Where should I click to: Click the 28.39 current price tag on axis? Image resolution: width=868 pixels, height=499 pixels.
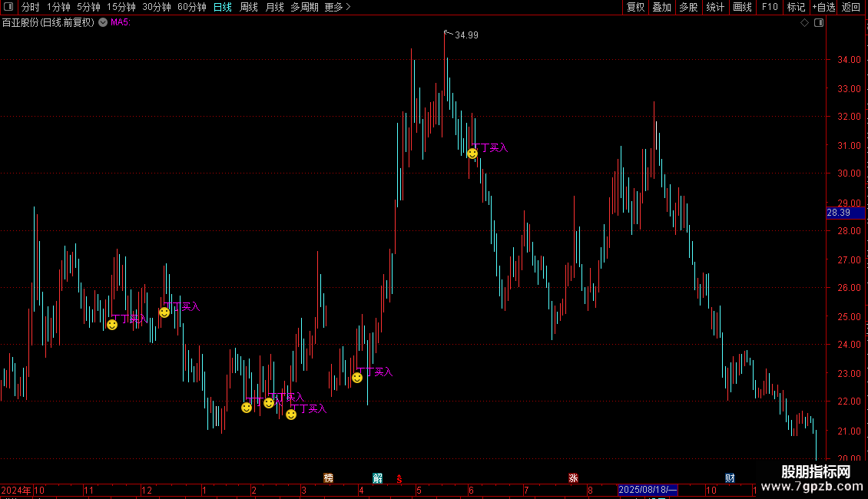point(845,213)
